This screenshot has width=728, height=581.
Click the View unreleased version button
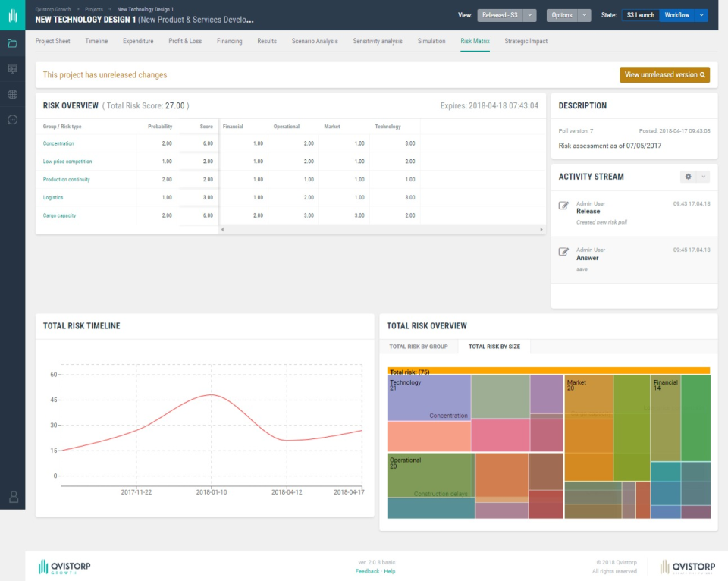tap(664, 75)
